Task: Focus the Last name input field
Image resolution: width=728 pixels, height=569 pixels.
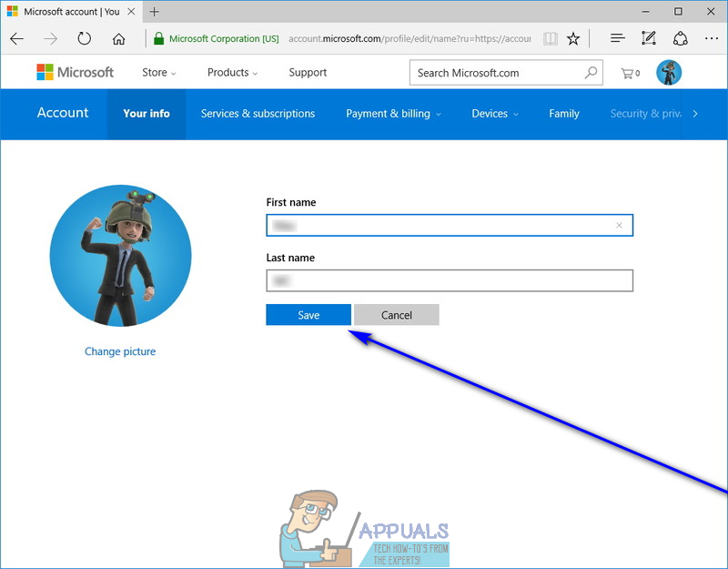Action: point(450,280)
